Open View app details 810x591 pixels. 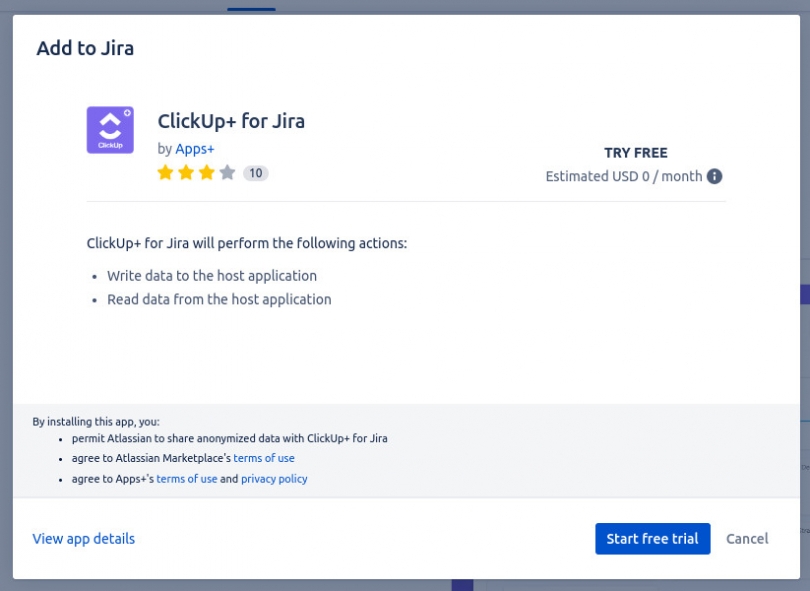point(83,538)
